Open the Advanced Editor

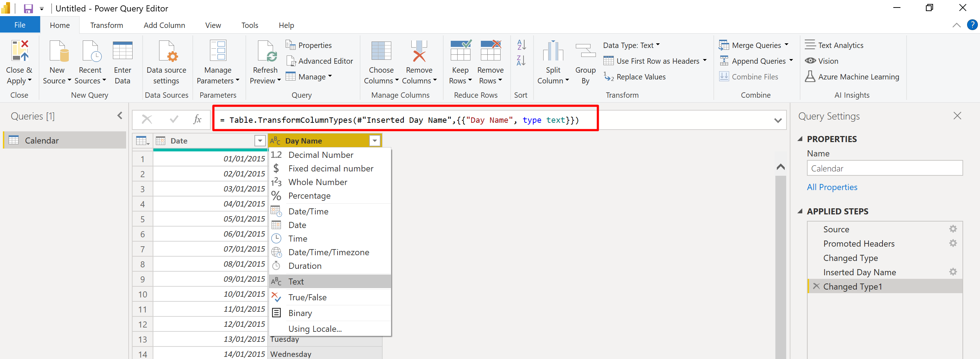(320, 61)
